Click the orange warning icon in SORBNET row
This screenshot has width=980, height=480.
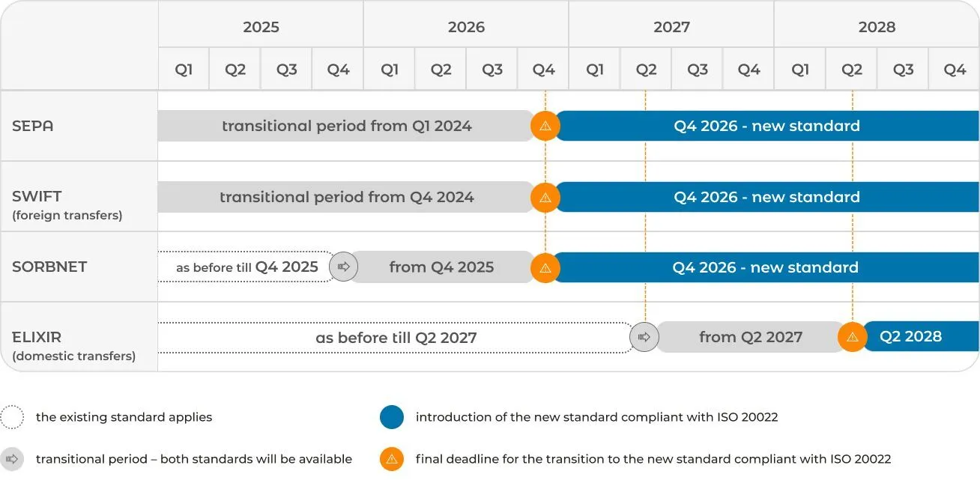pos(545,267)
